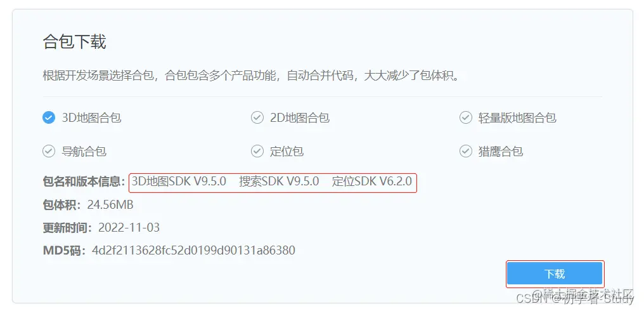Pick the 导航合包 package label

click(84, 152)
